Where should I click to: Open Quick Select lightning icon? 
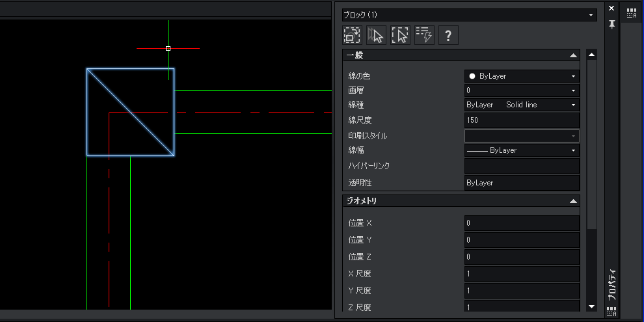coord(424,35)
